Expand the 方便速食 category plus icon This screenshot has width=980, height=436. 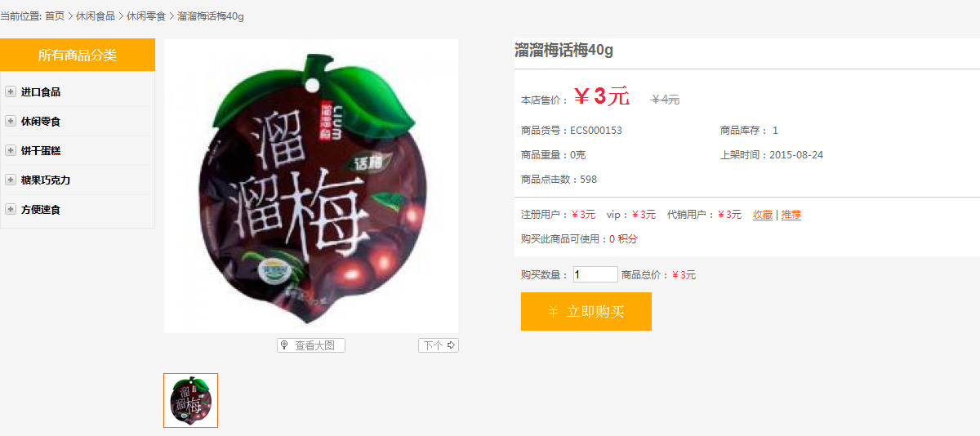point(11,210)
